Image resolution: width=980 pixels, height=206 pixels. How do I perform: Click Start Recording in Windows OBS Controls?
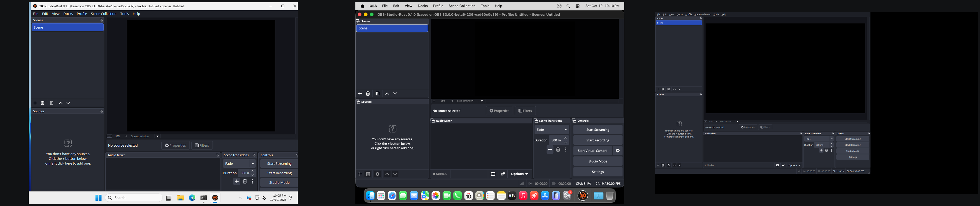click(279, 173)
